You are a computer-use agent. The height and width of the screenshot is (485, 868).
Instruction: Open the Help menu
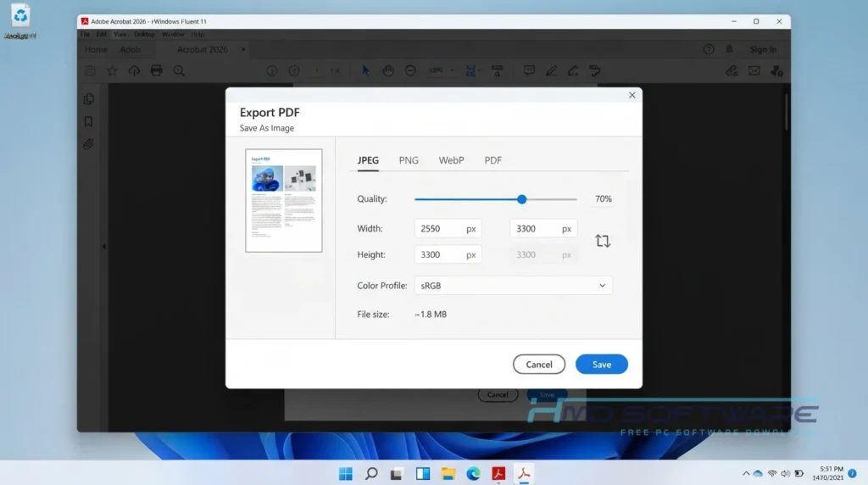click(x=197, y=34)
